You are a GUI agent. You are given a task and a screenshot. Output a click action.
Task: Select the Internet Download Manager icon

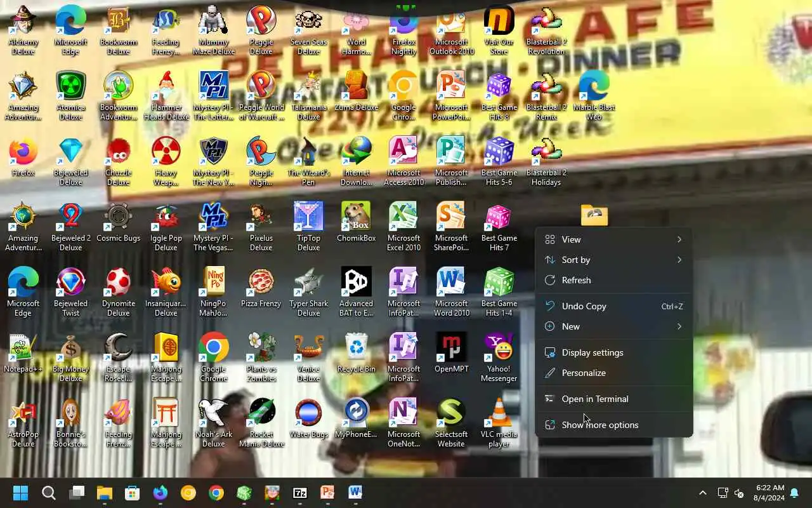[356, 161]
